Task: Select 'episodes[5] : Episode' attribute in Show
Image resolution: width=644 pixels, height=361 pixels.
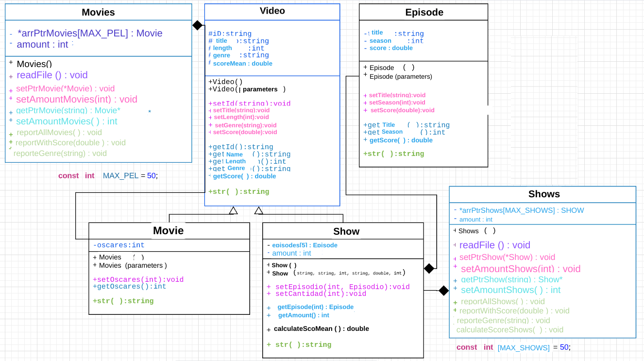Action: (305, 245)
